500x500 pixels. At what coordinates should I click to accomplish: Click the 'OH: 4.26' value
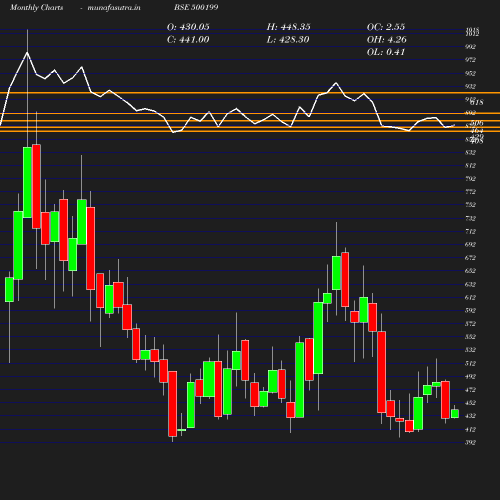click(386, 39)
